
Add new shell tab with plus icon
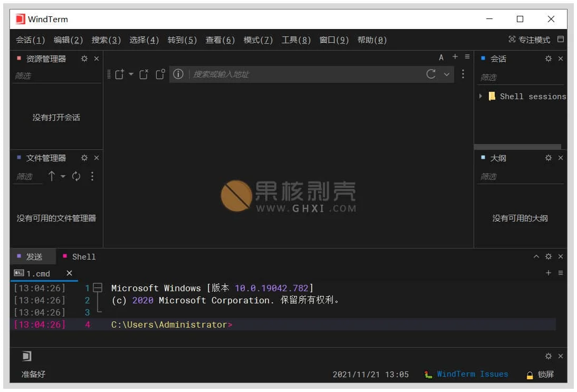(x=549, y=273)
